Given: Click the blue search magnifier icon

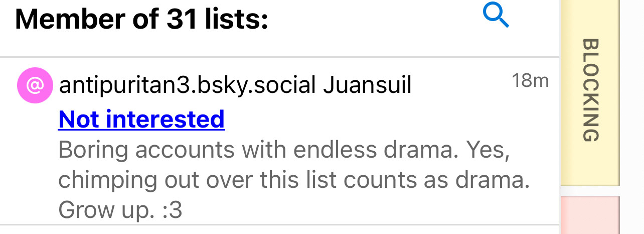Looking at the screenshot, I should (496, 16).
